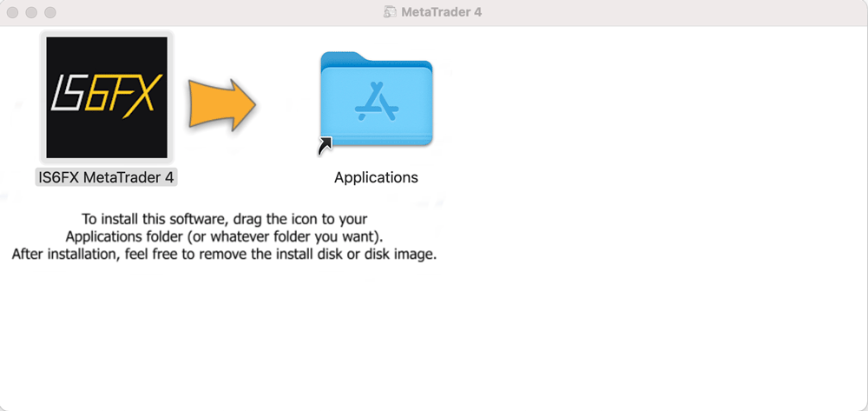Close the MetaTrader 4 installer window
The width and height of the screenshot is (868, 411).
(13, 13)
